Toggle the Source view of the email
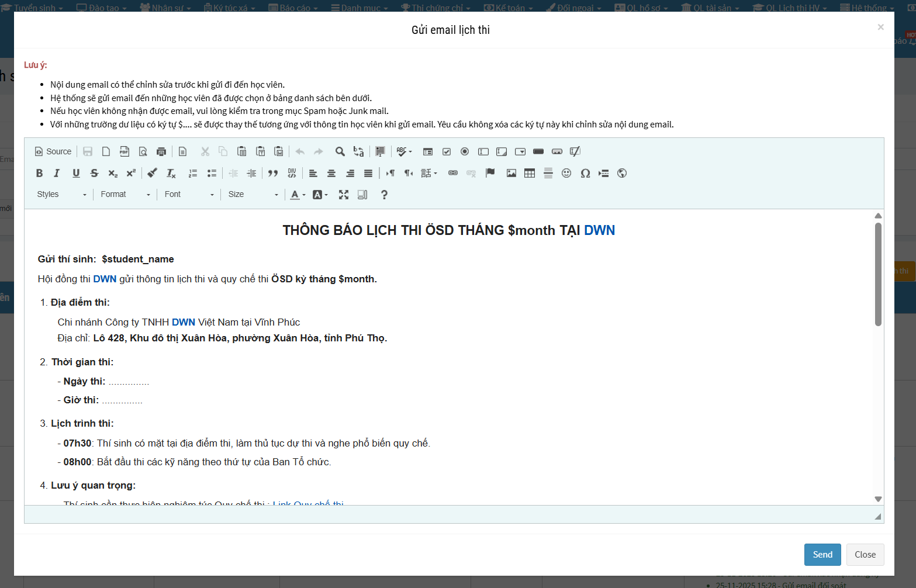The width and height of the screenshot is (916, 588). (53, 151)
